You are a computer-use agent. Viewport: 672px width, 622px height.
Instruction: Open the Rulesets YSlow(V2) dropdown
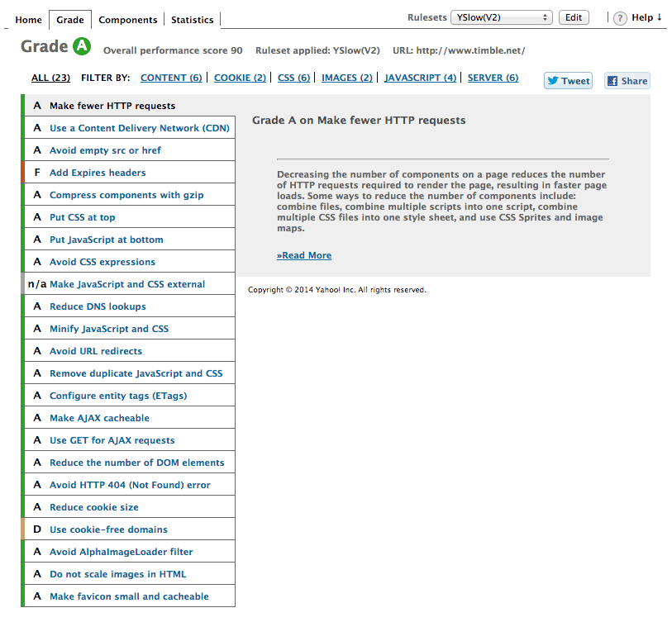click(502, 17)
